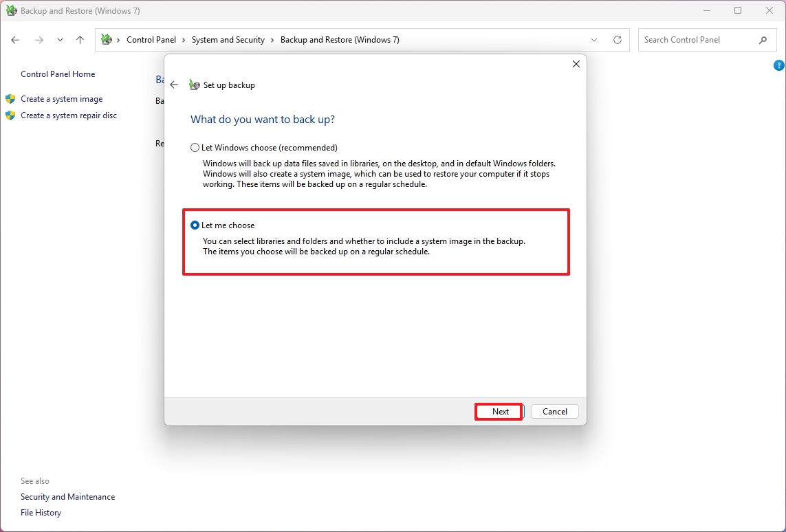This screenshot has height=532, width=786.
Task: Select Backup and Restore (Windows 7) breadcrumb
Action: pyautogui.click(x=340, y=40)
